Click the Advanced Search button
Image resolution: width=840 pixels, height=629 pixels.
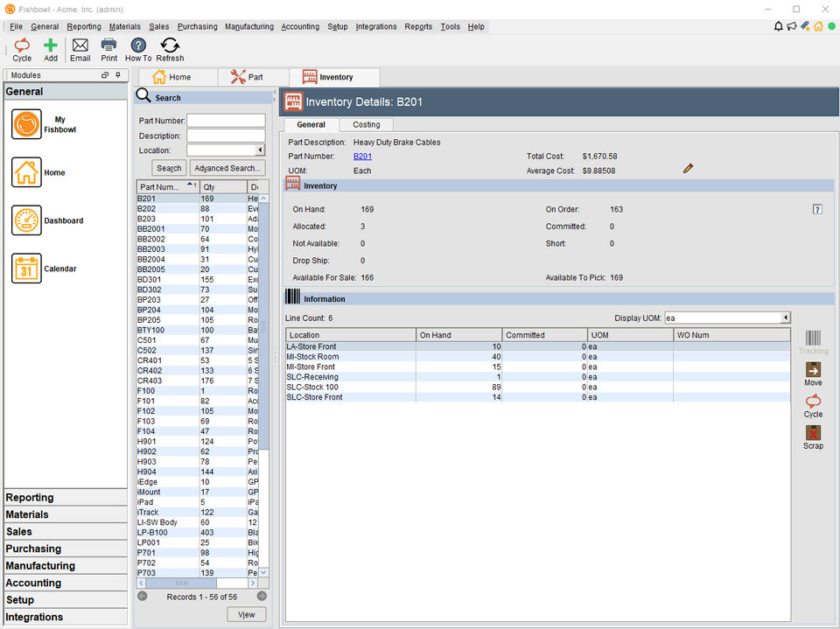click(x=227, y=168)
